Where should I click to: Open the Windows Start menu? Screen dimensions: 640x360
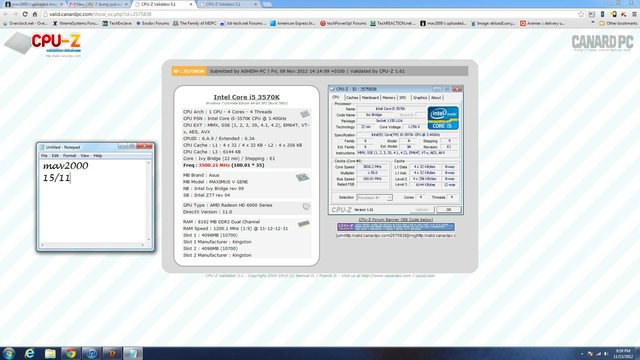(9, 353)
